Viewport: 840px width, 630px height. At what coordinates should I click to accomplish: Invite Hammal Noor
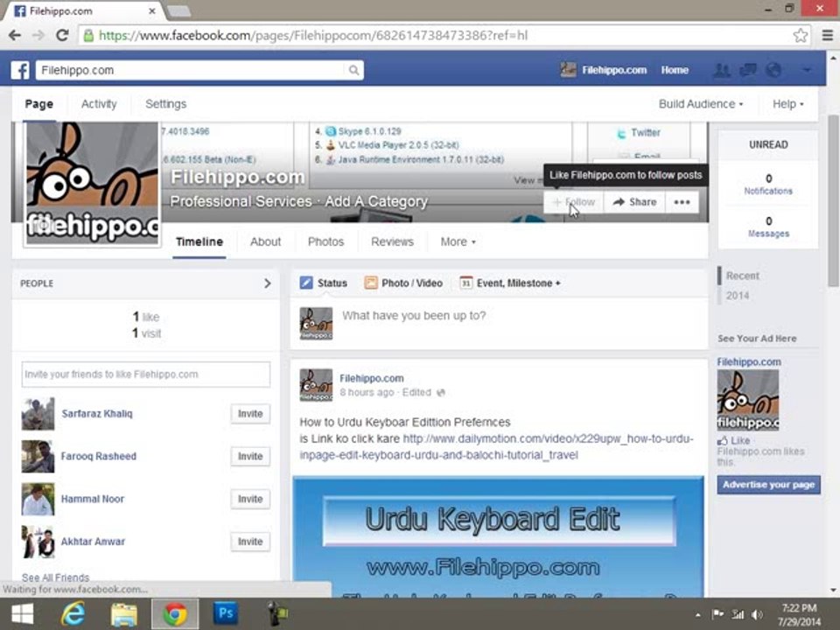(x=250, y=499)
